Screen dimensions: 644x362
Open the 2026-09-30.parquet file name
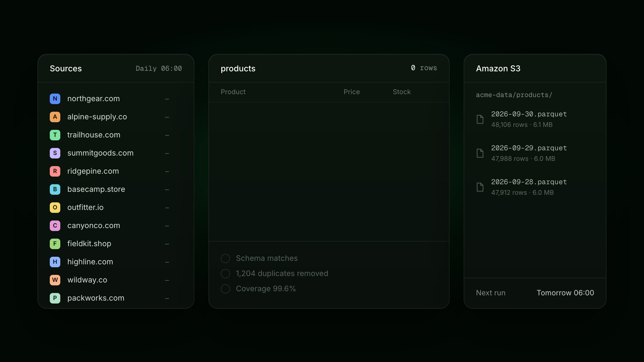529,114
